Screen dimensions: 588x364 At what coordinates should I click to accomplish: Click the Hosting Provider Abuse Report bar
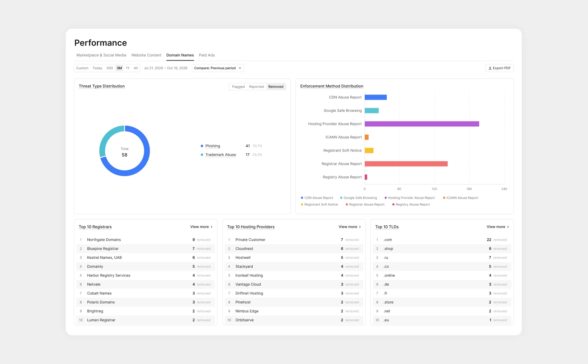(422, 124)
